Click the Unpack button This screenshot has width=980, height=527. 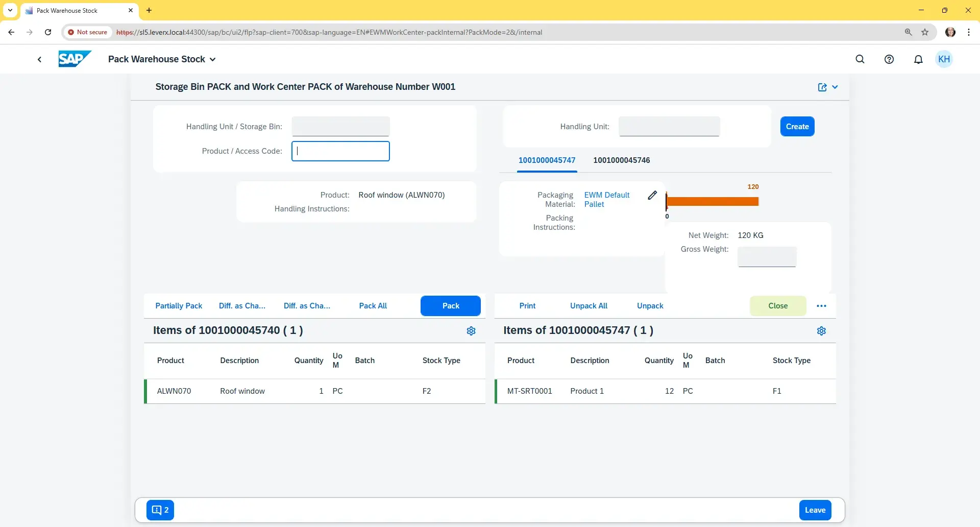650,306
